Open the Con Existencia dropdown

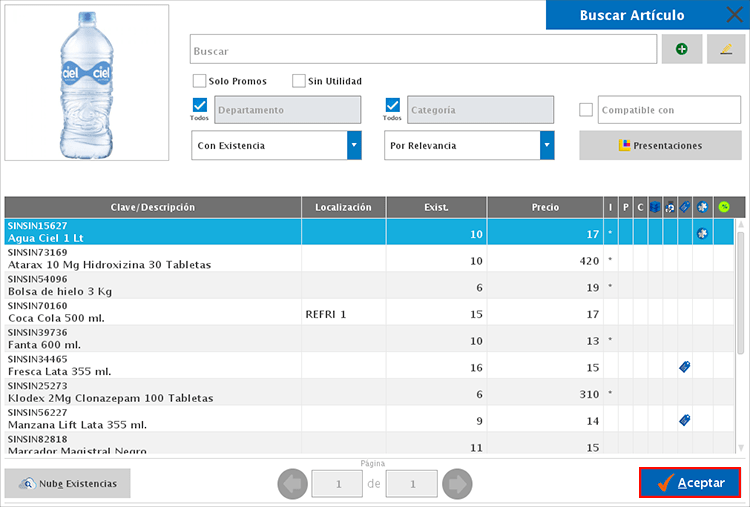[x=354, y=145]
